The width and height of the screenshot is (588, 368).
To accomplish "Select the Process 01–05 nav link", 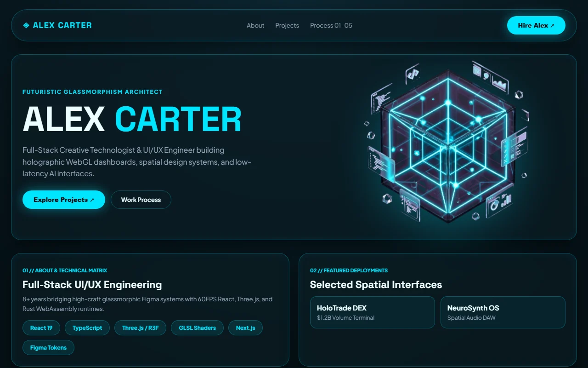I will (x=331, y=25).
